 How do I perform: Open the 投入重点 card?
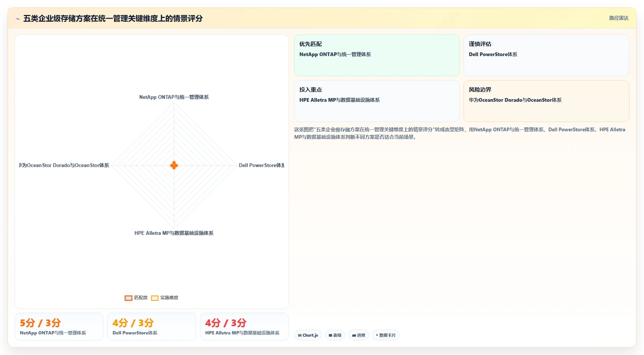377,101
